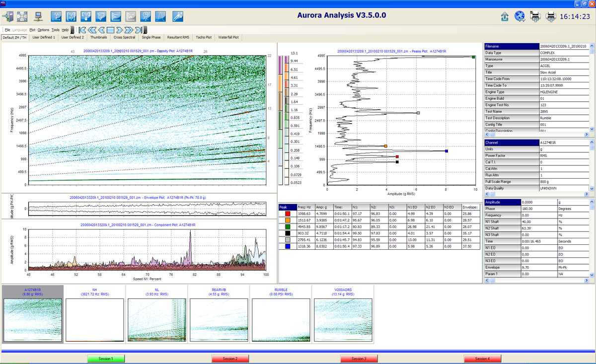Click the rightmost printer icon
This screenshot has height=364, width=596.
[551, 16]
